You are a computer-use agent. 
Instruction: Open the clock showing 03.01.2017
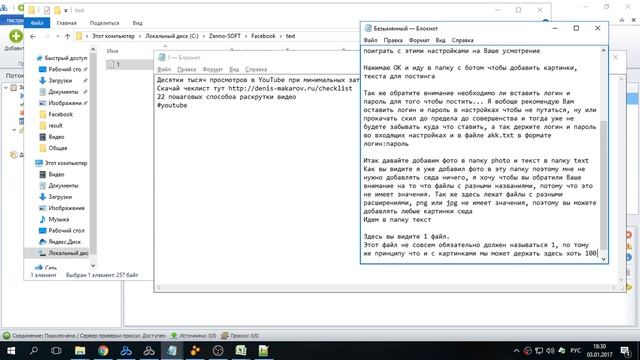coord(599,351)
